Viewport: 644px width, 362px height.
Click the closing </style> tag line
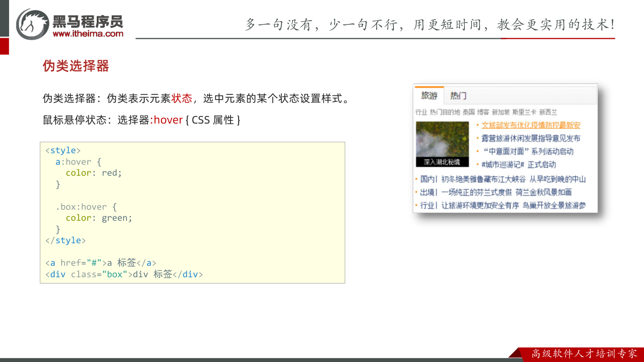coord(66,240)
